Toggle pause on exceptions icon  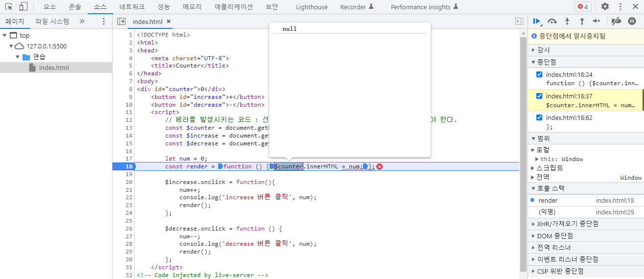pyautogui.click(x=632, y=21)
